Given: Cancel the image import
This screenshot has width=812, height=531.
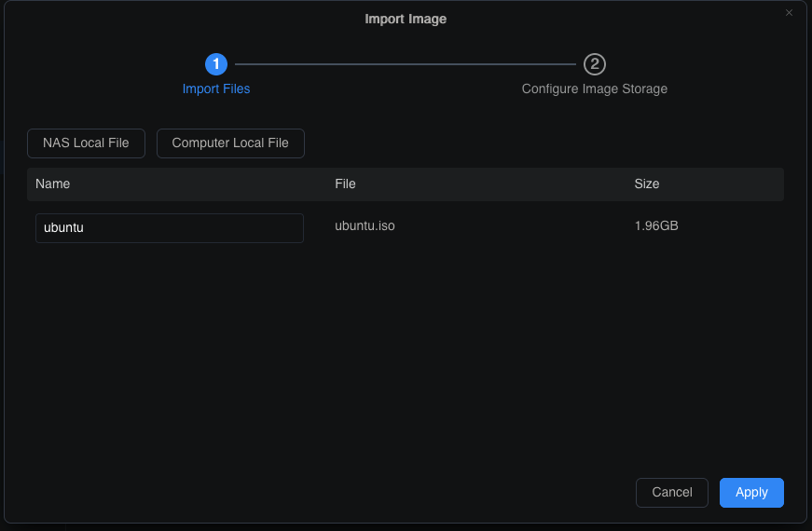Looking at the screenshot, I should pos(671,493).
